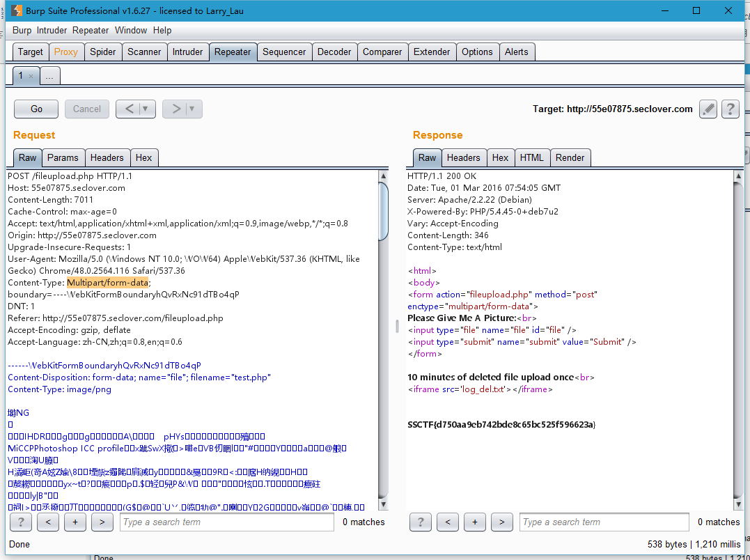This screenshot has width=750, height=560.
Task: Click next match button in response search
Action: (501, 522)
